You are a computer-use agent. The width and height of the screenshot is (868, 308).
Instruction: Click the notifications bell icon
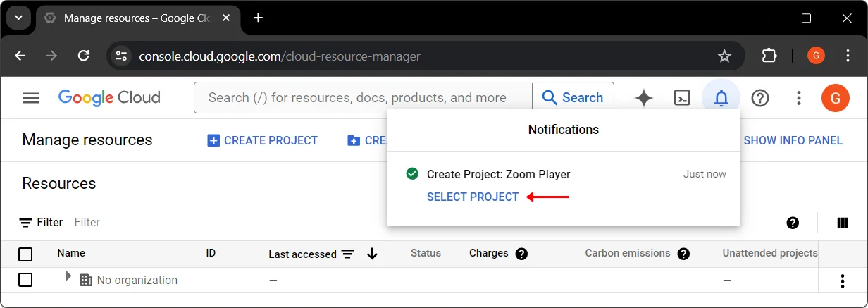tap(721, 98)
